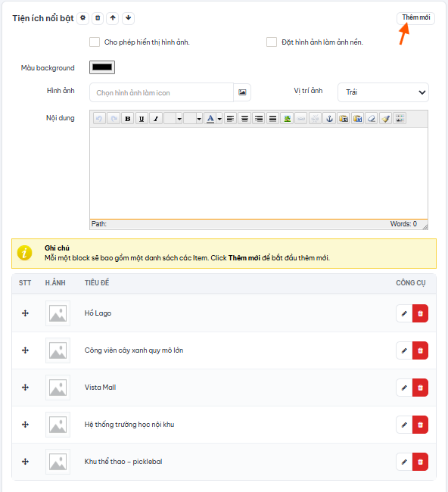Select Khu thể thao – picklebal text
The width and height of the screenshot is (448, 492).
(x=123, y=461)
